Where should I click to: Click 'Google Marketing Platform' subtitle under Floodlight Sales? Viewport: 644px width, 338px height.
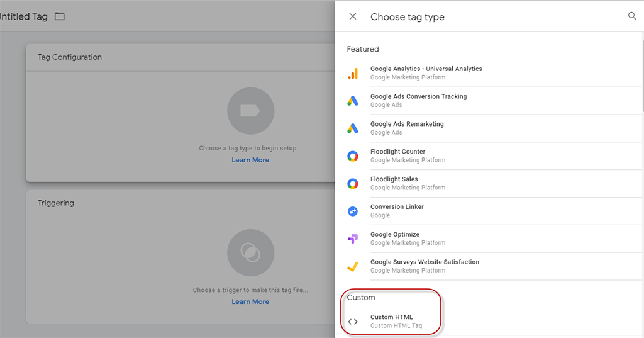tap(408, 188)
